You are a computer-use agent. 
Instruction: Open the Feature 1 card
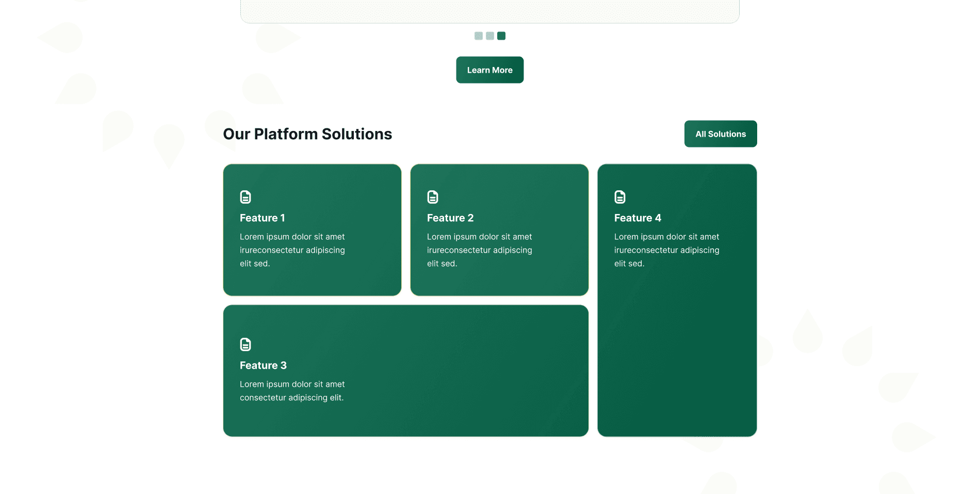pyautogui.click(x=312, y=229)
